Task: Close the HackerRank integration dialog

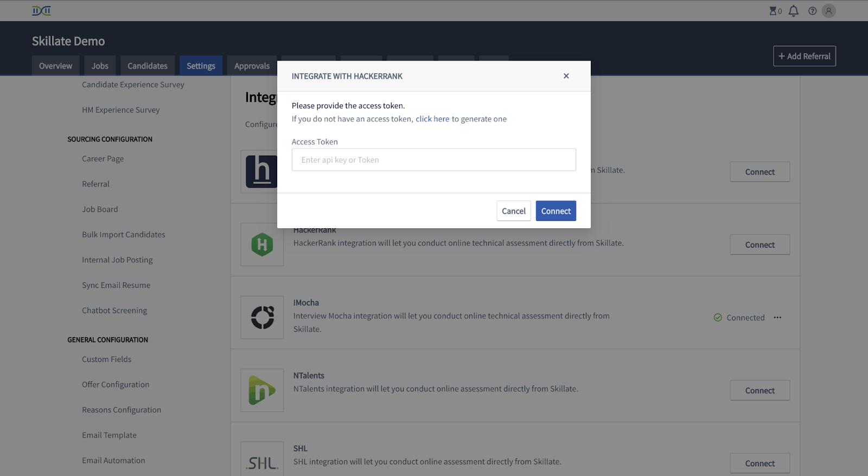Action: [x=566, y=76]
